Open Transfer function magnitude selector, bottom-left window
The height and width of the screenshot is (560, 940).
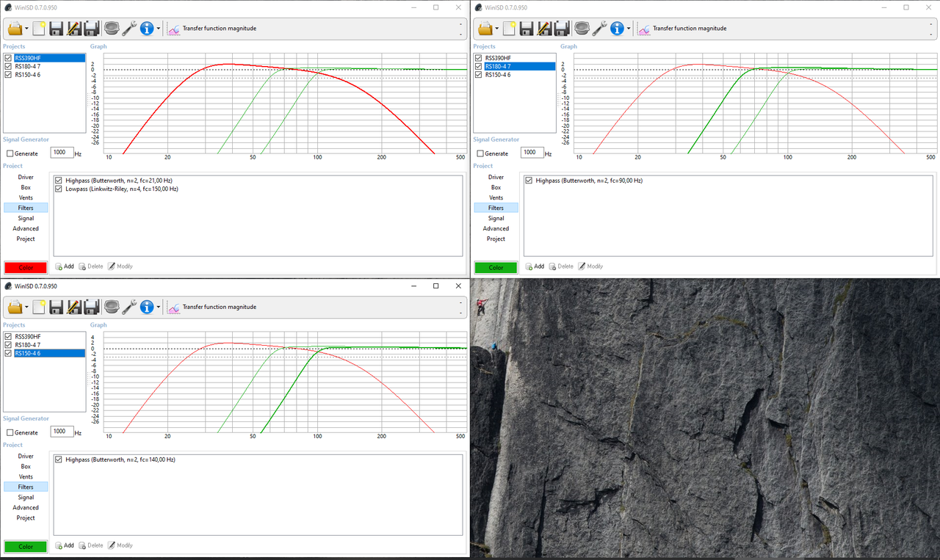(212, 307)
